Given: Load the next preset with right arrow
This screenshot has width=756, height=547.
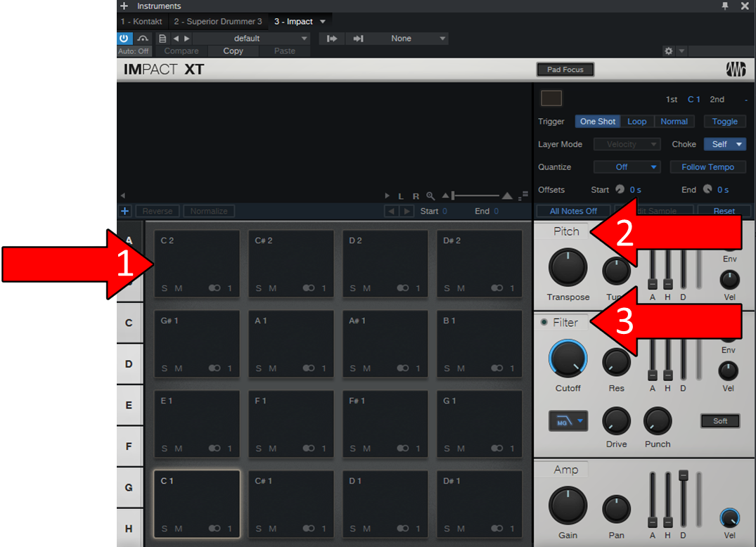Looking at the screenshot, I should [187, 38].
